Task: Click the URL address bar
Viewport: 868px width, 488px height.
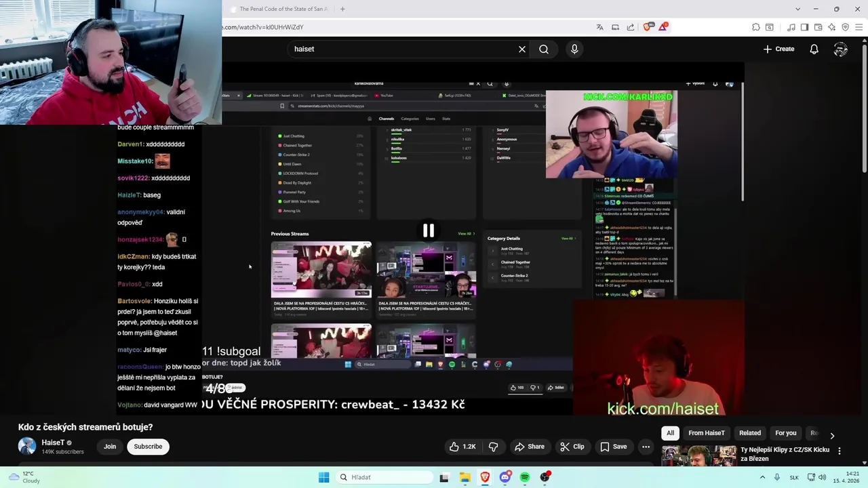Action: click(x=407, y=27)
